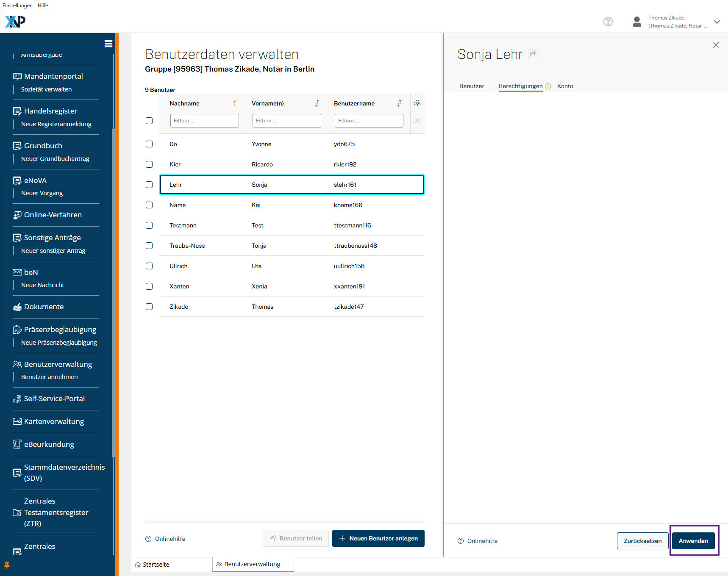Open the Einstellungen menu
Image resolution: width=728 pixels, height=576 pixels.
pyautogui.click(x=17, y=6)
